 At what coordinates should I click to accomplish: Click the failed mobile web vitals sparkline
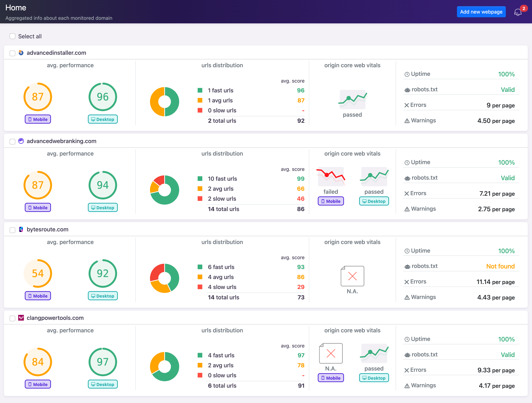tap(331, 176)
